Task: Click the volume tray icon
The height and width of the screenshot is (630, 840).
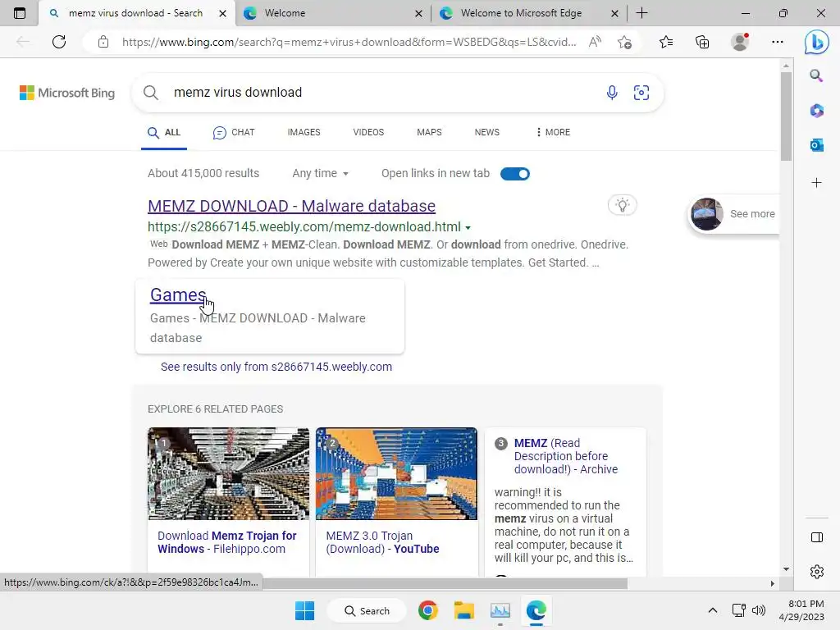Action: (x=759, y=610)
